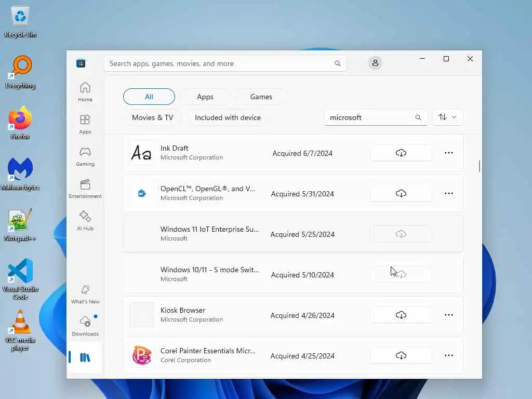The image size is (532, 399).
Task: Click cloud download for Windows 11 IoT Enterprise
Action: point(401,234)
